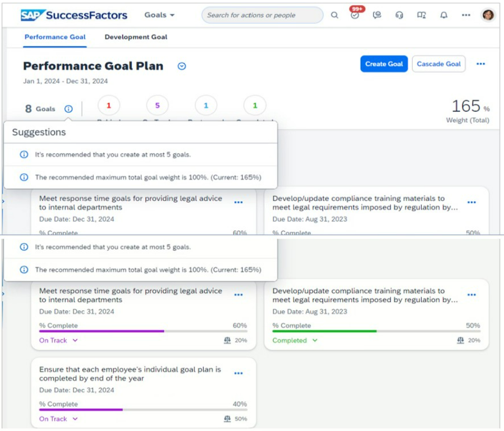Viewport: 504px width, 431px height.
Task: Open more actions beside Cascade Goal
Action: (480, 64)
